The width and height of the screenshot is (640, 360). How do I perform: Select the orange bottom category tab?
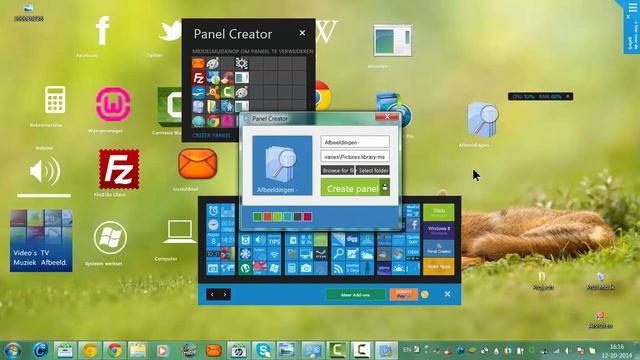coord(438,266)
